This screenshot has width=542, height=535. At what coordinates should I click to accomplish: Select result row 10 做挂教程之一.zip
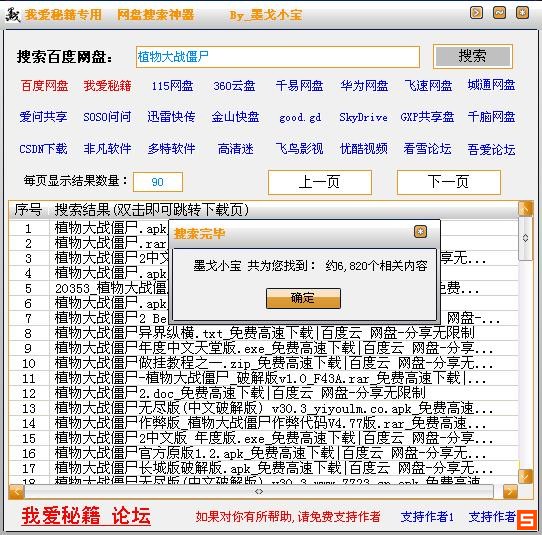pyautogui.click(x=263, y=363)
